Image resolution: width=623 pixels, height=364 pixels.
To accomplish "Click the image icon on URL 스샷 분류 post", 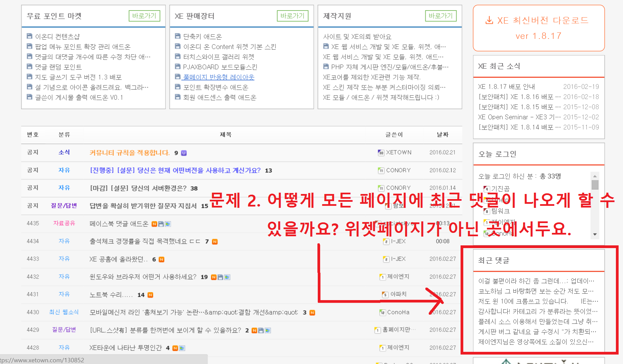I will pos(268,330).
